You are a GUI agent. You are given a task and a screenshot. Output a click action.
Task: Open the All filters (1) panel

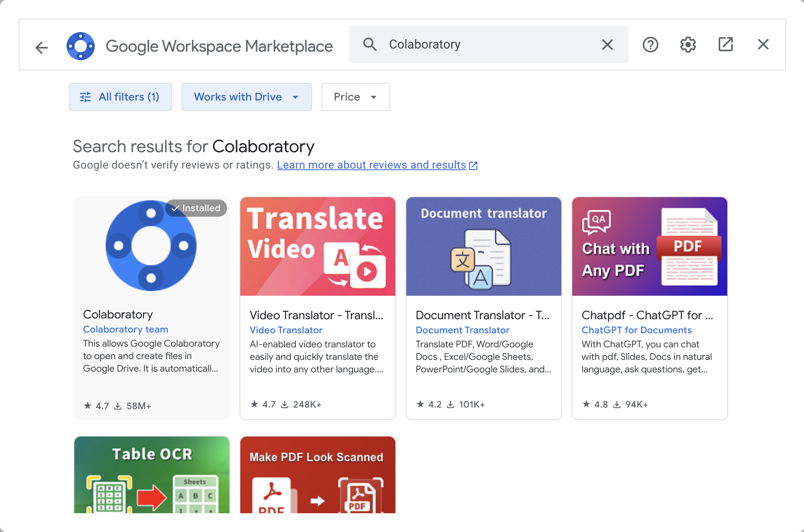tap(121, 97)
